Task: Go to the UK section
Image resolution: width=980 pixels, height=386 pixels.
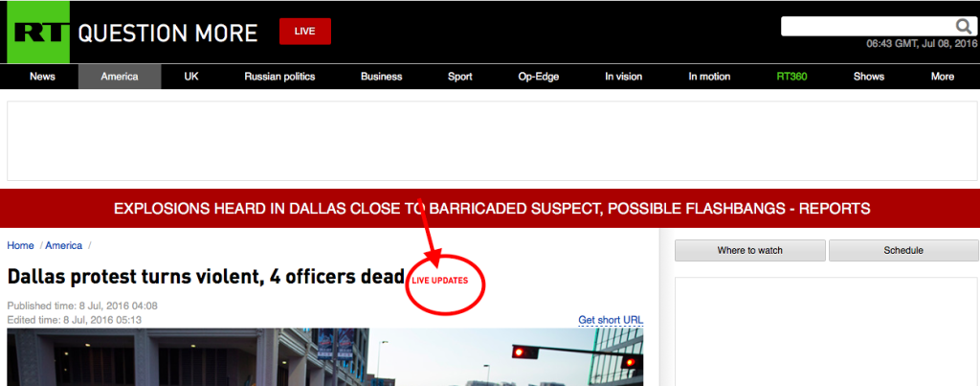Action: pos(191,77)
